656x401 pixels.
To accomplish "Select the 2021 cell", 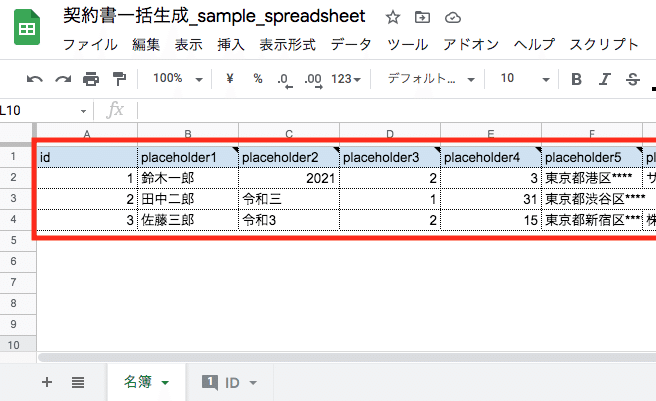I will tap(289, 178).
